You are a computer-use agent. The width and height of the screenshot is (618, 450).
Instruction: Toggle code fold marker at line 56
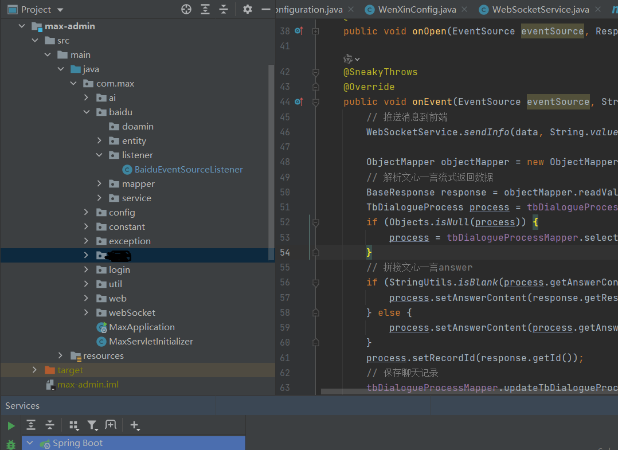(315, 283)
